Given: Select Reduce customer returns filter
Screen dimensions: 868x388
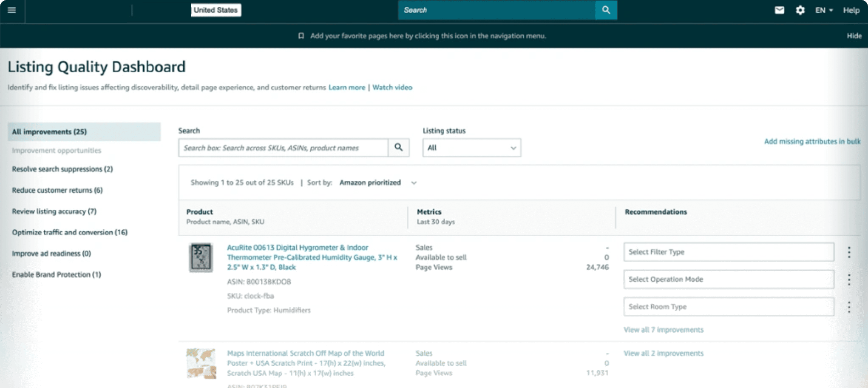Looking at the screenshot, I should coord(57,190).
